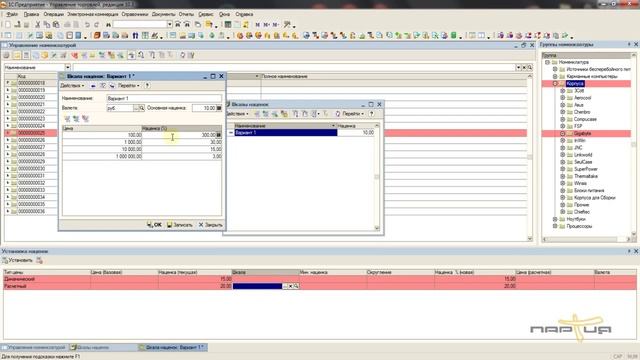
Task: Click the Cut scissors icon
Action: coord(38,24)
